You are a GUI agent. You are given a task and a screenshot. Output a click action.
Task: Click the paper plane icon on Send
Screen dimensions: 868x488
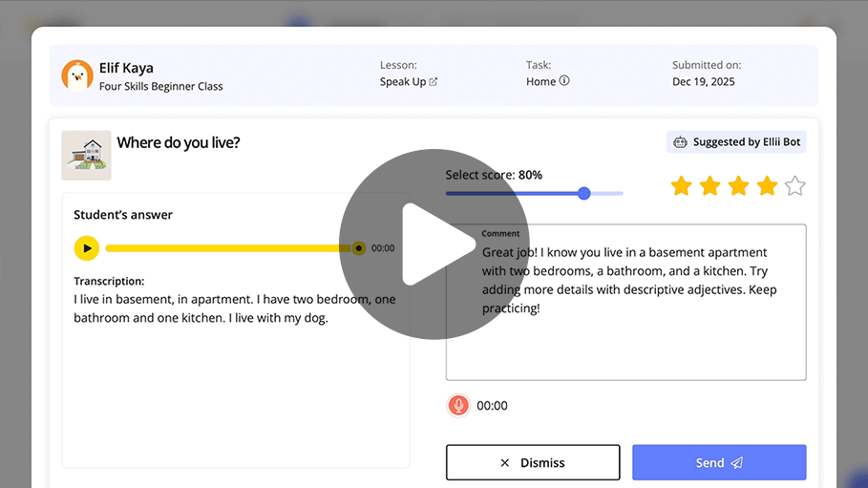pyautogui.click(x=737, y=462)
